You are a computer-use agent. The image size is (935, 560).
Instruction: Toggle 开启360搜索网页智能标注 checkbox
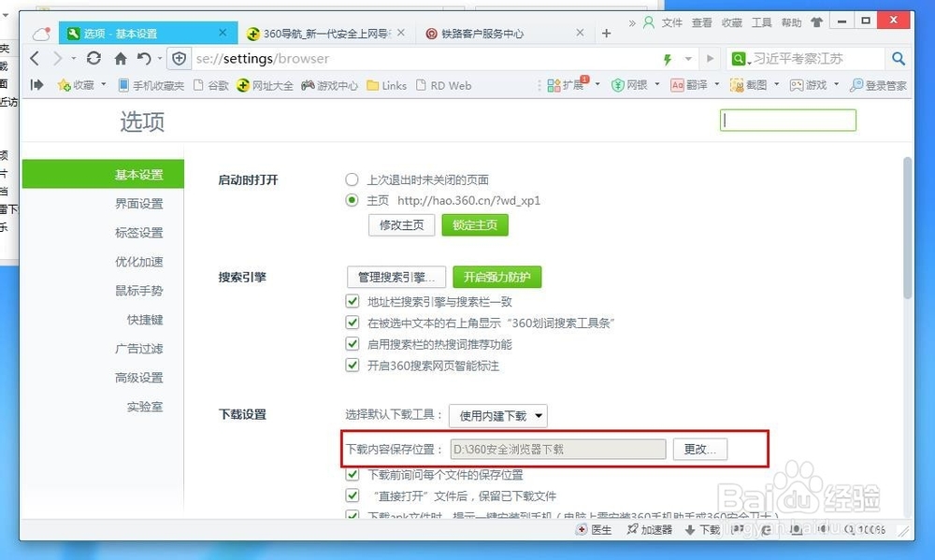click(352, 365)
